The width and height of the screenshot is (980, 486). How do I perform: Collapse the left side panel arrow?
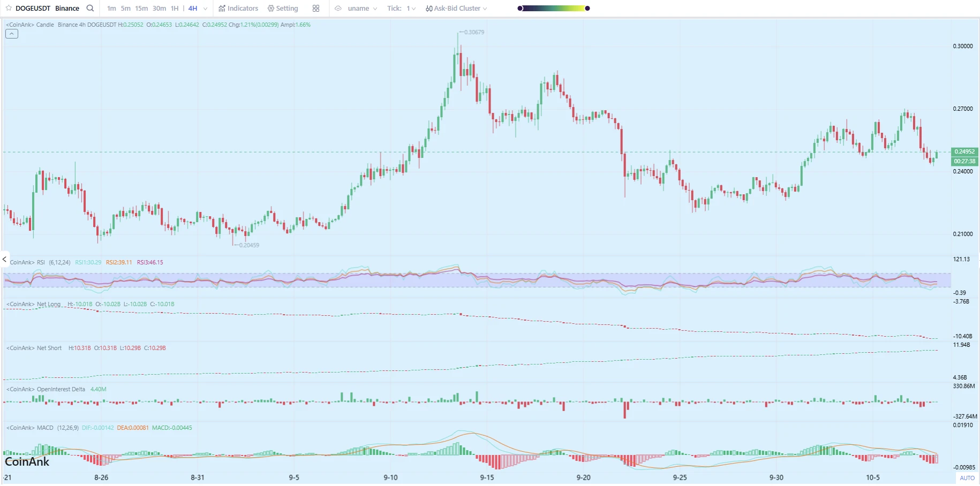4,260
